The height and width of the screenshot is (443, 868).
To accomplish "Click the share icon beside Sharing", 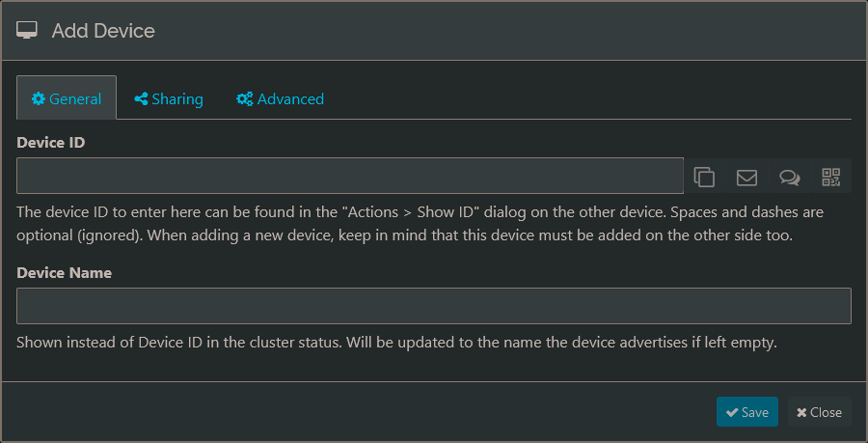I will click(141, 98).
